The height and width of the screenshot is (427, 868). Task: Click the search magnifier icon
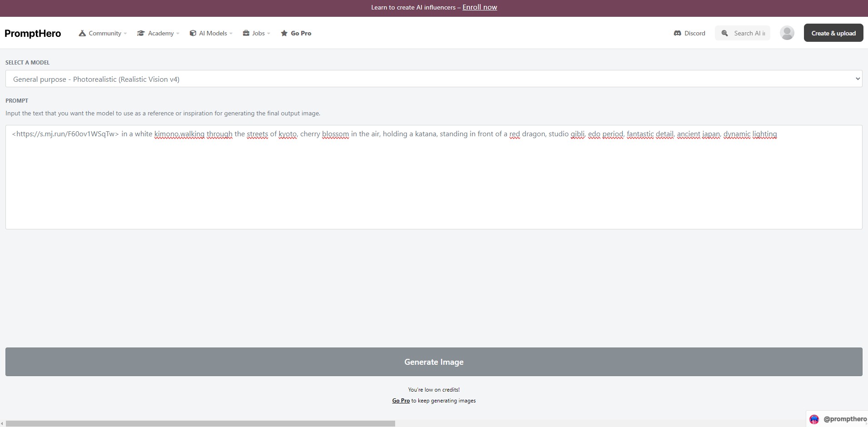click(x=725, y=33)
